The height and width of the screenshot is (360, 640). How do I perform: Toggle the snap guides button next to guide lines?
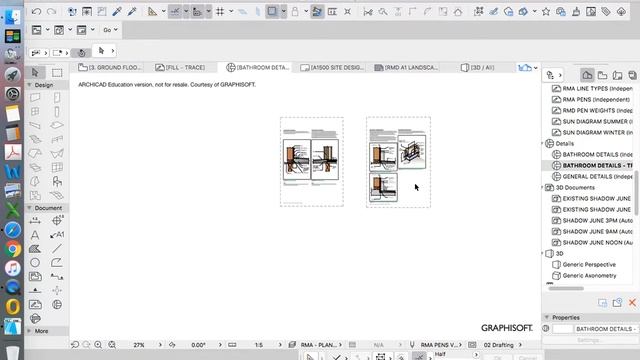197,11
